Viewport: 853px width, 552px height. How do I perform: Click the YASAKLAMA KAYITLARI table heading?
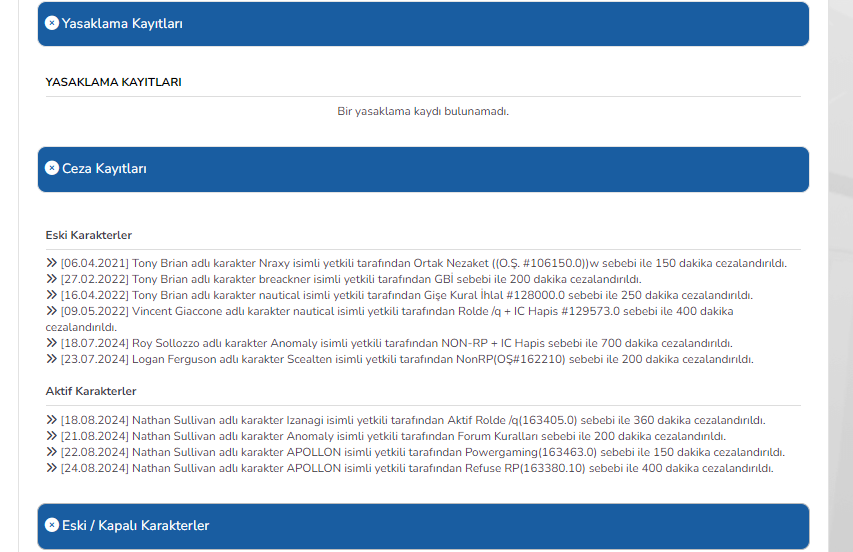tap(113, 82)
